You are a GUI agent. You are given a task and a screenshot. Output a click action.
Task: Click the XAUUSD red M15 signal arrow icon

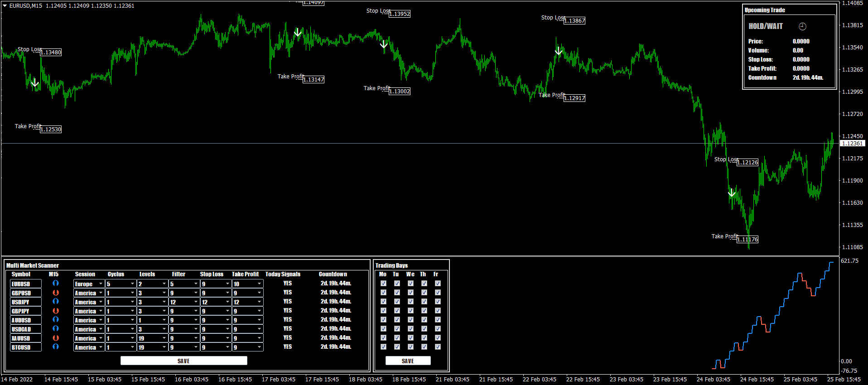click(55, 338)
